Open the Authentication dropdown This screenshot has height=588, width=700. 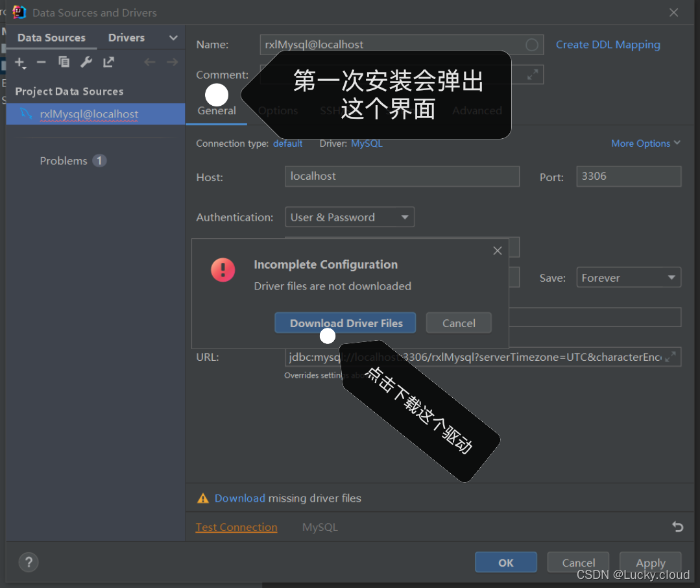tap(350, 217)
